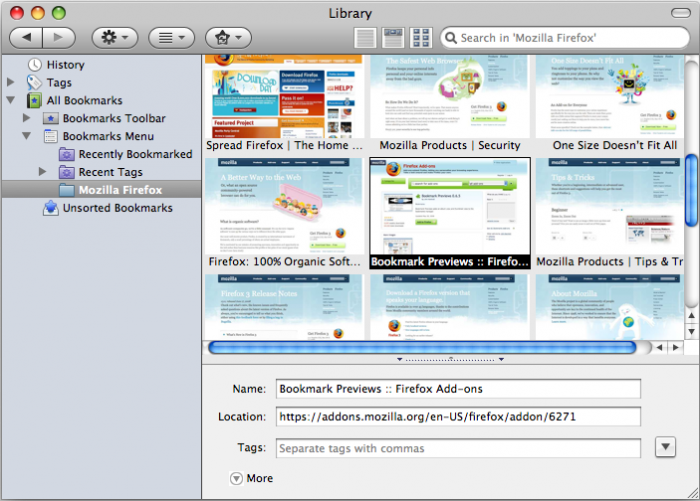Image resolution: width=700 pixels, height=501 pixels.
Task: Click the Recently Bookmarked smart folder icon
Action: pyautogui.click(x=67, y=154)
